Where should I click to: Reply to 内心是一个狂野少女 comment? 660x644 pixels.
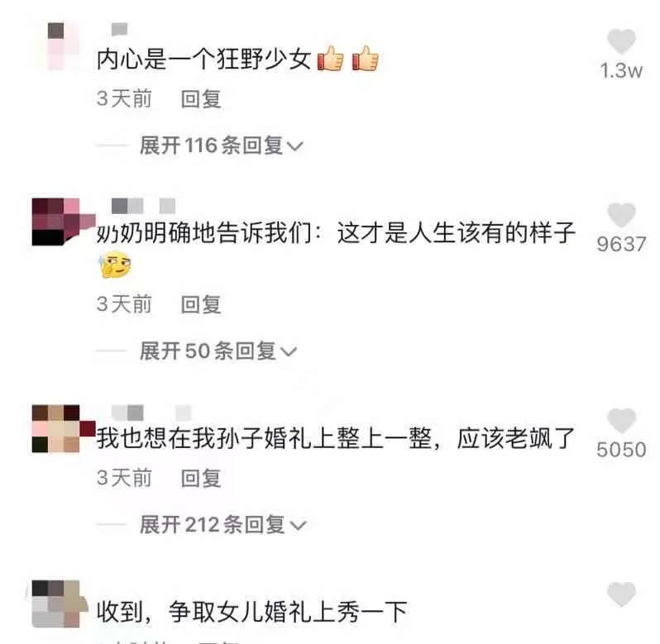click(x=201, y=99)
